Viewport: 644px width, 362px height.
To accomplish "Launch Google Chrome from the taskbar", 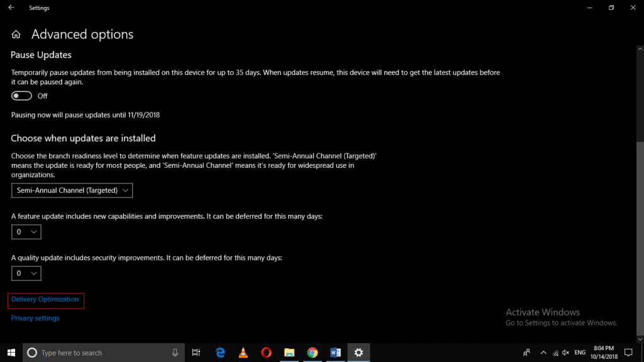I will [x=313, y=353].
